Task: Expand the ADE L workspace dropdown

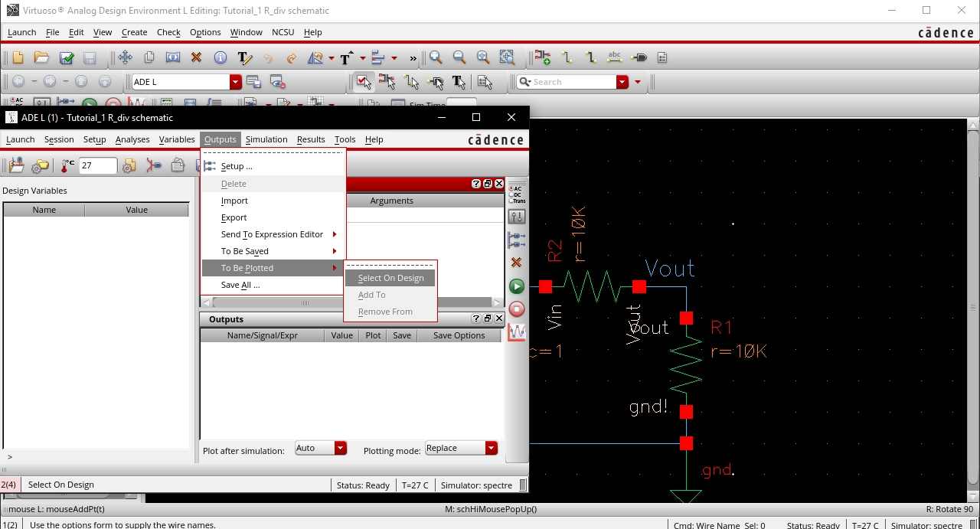Action: pyautogui.click(x=236, y=82)
